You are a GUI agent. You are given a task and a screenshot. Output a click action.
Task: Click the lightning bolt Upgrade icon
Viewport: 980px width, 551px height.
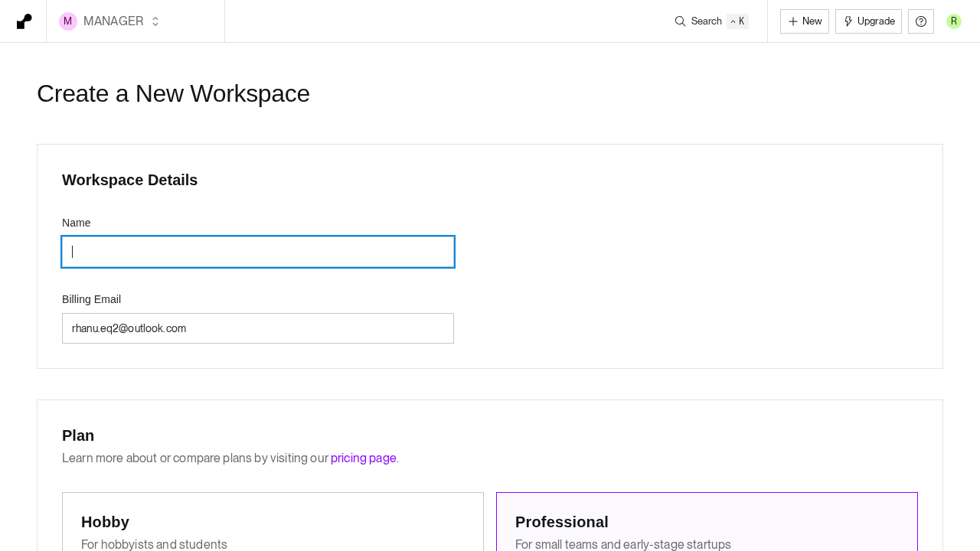point(848,21)
